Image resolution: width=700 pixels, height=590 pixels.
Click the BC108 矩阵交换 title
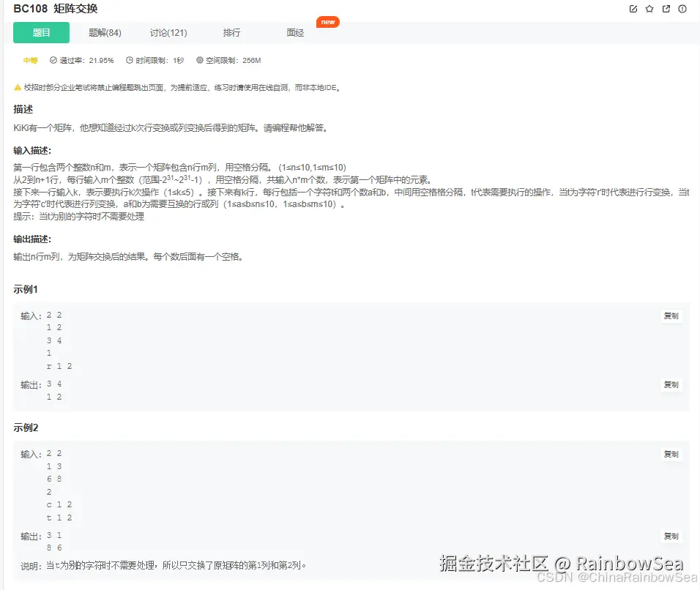[57, 9]
